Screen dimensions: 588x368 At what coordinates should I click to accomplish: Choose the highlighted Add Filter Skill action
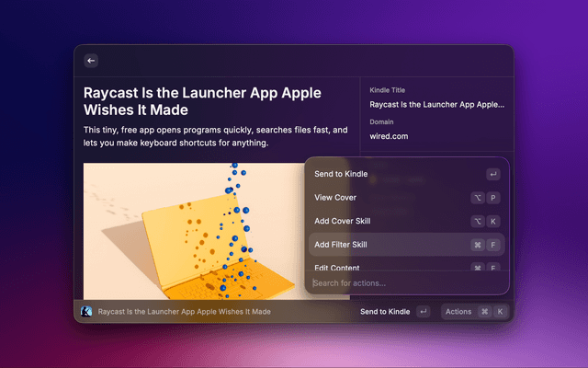(x=341, y=245)
